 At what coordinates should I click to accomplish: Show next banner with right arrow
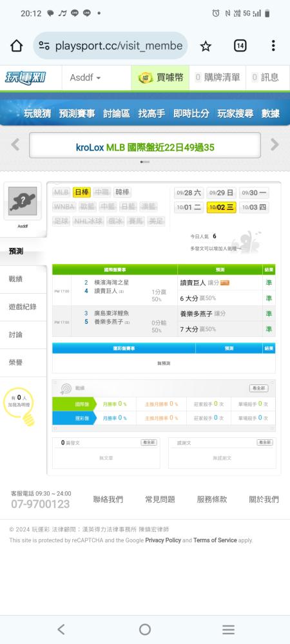275,144
